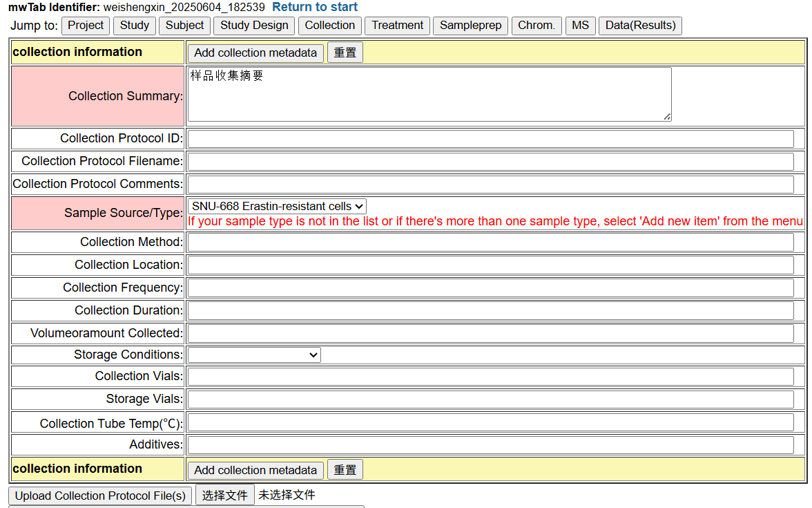Screen dimensions: 812x508
Task: Click into the Collection Summary text area
Action: coord(429,94)
